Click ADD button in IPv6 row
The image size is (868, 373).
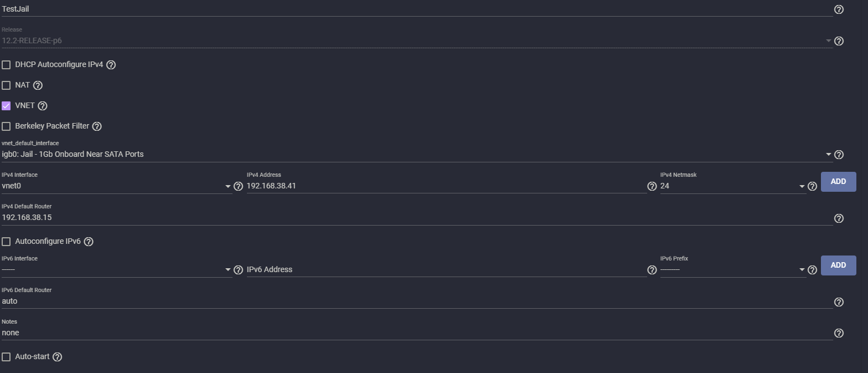click(838, 265)
